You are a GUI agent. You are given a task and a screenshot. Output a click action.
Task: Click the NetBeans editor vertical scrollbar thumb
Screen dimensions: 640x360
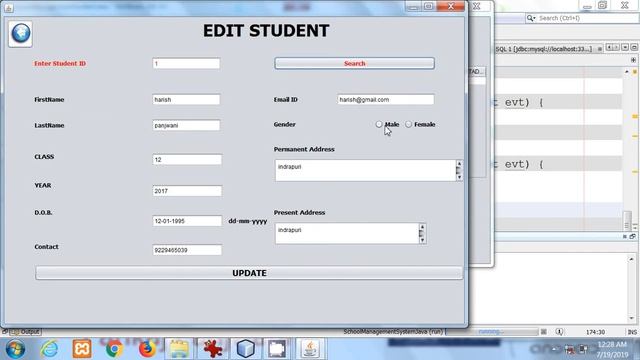click(627, 220)
